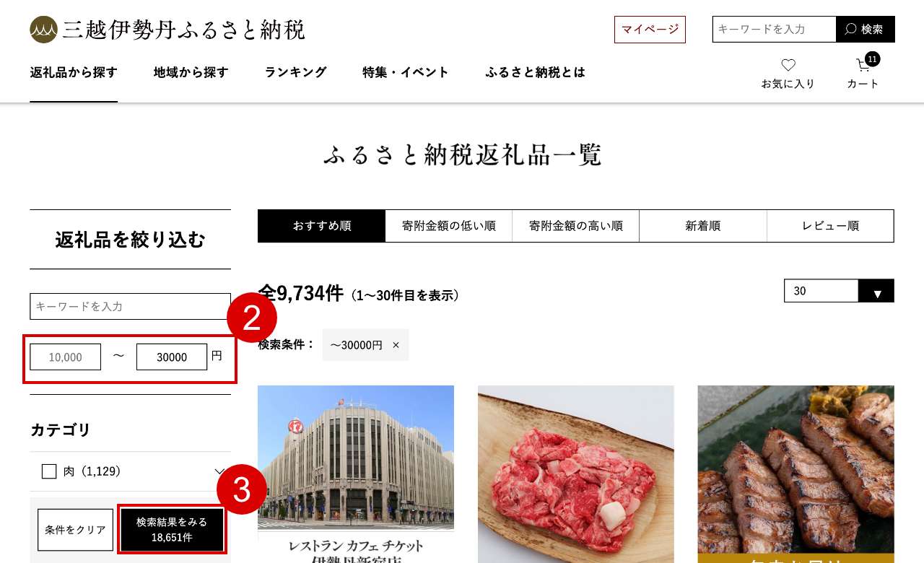924x563 pixels.
Task: Switch to 新着順 sort tab
Action: 703,226
